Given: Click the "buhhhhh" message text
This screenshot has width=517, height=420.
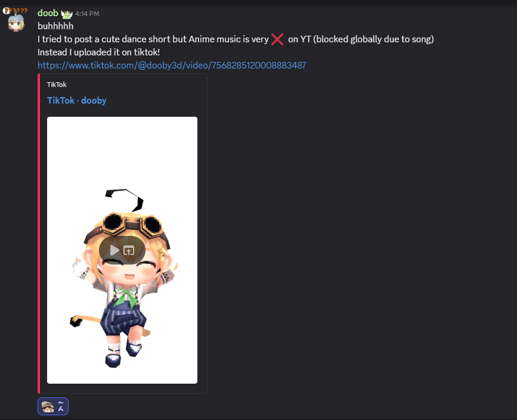Looking at the screenshot, I should (x=55, y=26).
